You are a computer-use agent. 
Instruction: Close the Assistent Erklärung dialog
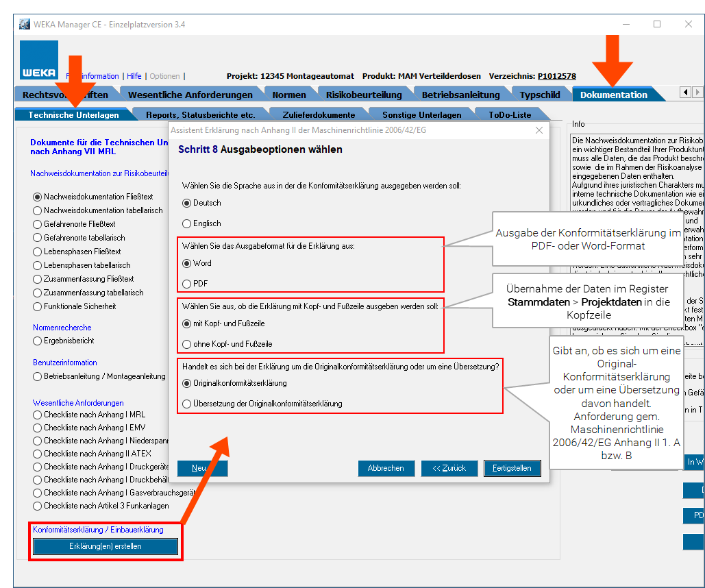pos(539,130)
